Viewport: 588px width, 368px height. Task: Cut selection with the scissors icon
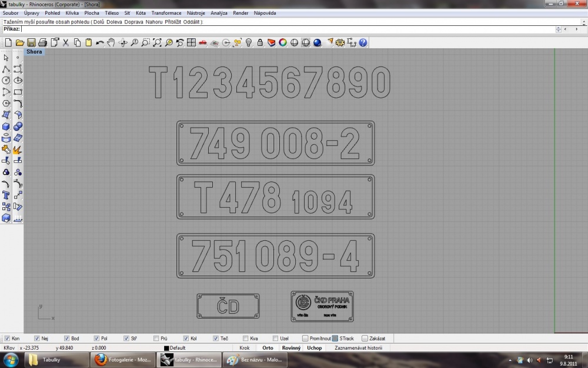pyautogui.click(x=66, y=42)
